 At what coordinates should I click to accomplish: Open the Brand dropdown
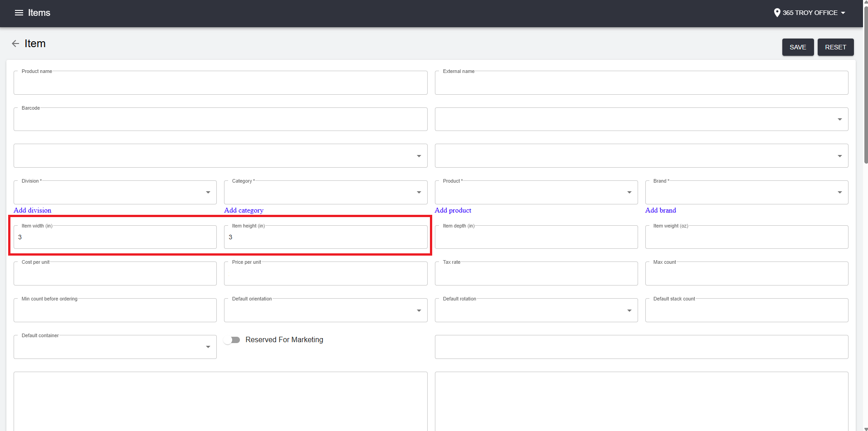coord(839,192)
